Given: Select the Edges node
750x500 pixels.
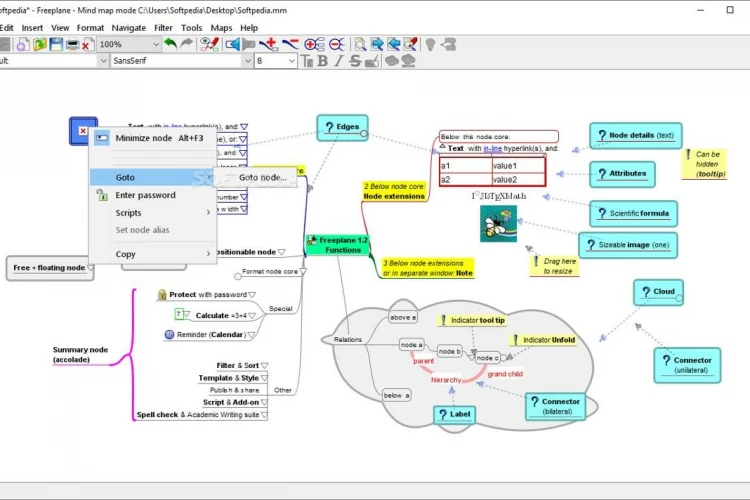Looking at the screenshot, I should 342,127.
